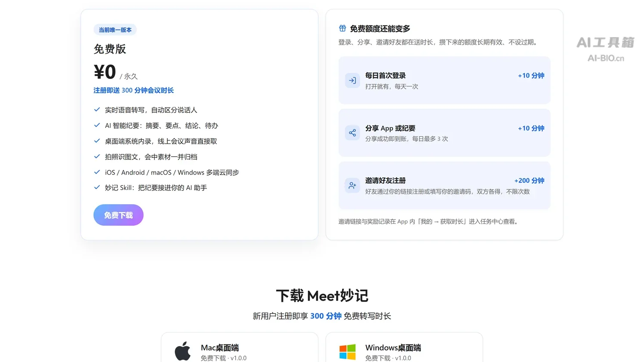Click the 好友通过你的链接注册 description text
The image size is (644, 362).
coord(447,192)
